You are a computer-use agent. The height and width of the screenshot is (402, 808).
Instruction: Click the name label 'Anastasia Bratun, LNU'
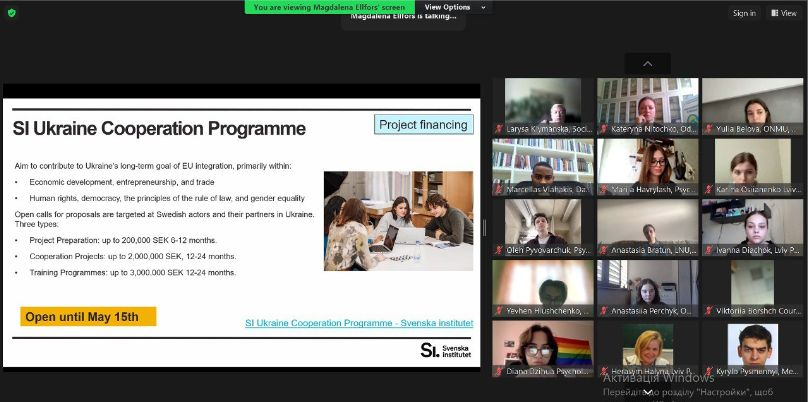click(654, 250)
